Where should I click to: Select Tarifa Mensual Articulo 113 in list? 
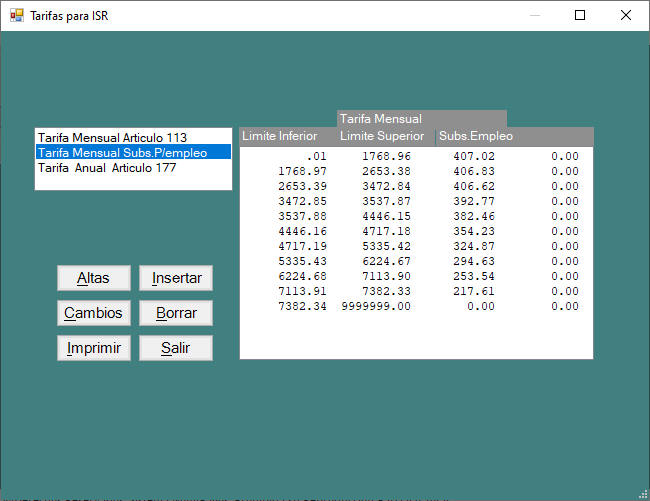112,137
